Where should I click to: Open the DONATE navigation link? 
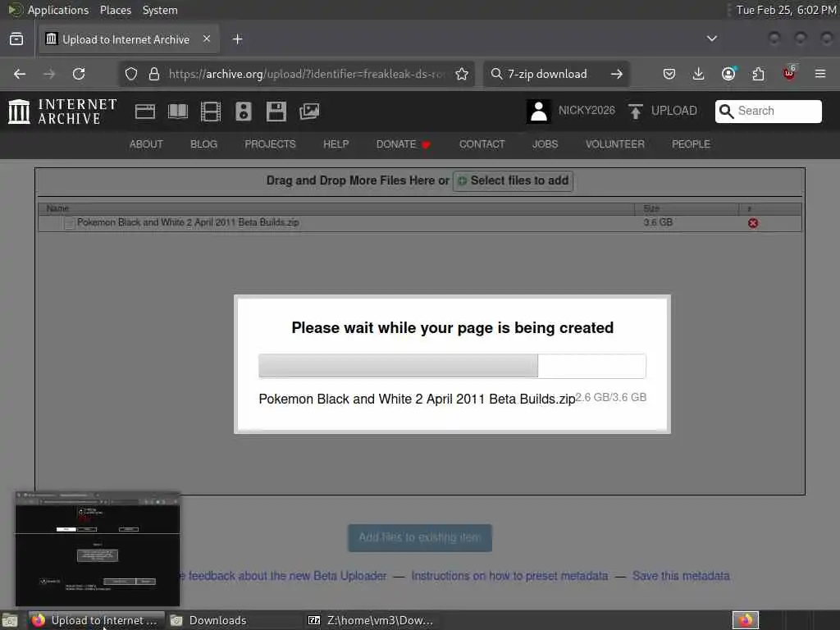[402, 144]
